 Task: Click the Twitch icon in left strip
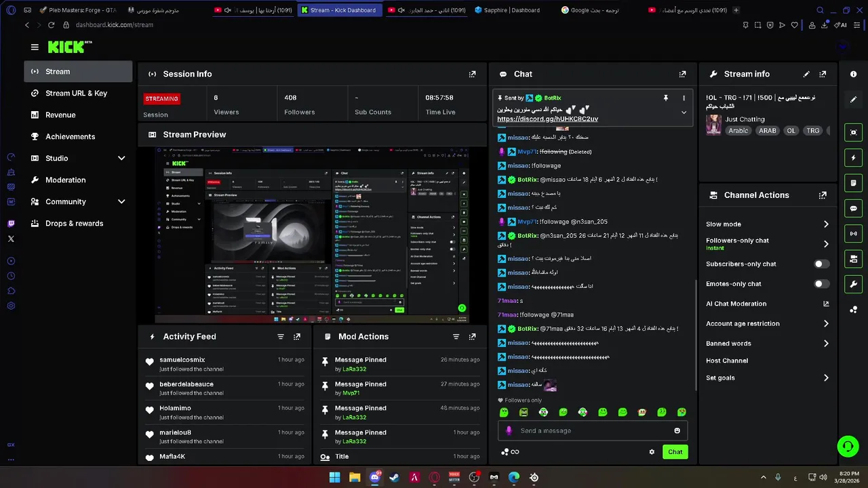(11, 224)
